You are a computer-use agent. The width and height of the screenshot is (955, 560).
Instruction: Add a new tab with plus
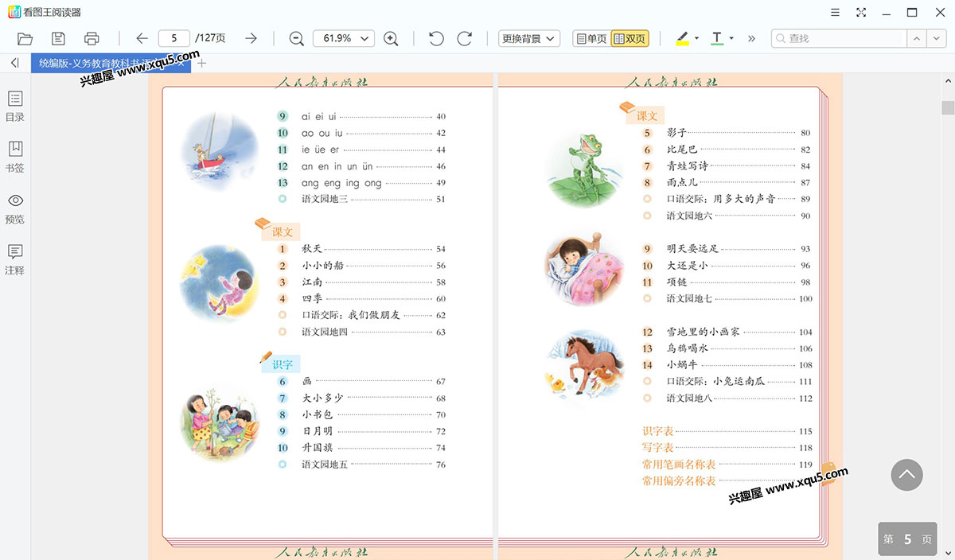point(201,63)
